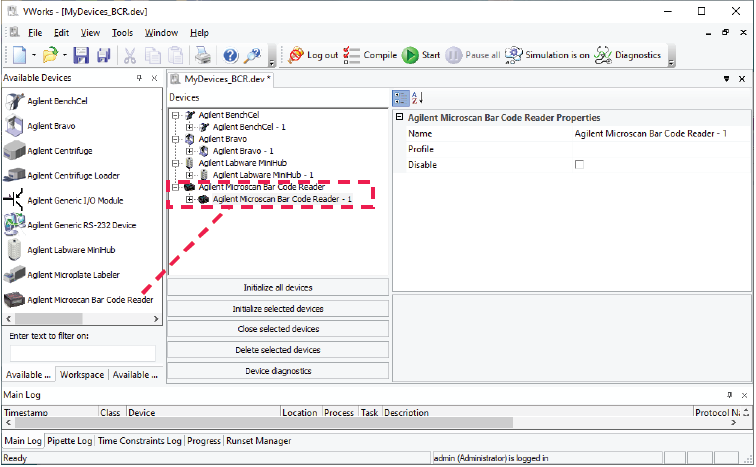Click the filter text input field

click(82, 353)
